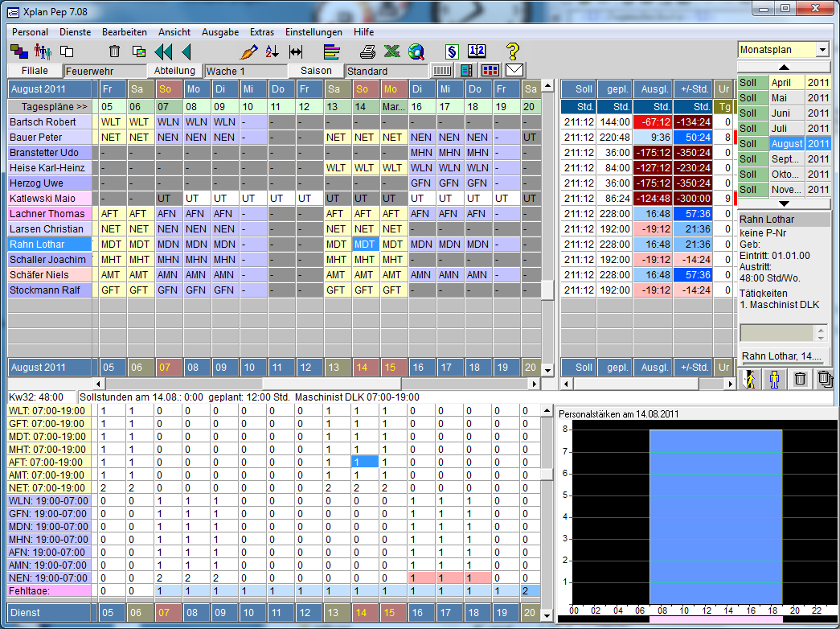Click the Wache 1 field
The height and width of the screenshot is (629, 840).
(246, 71)
